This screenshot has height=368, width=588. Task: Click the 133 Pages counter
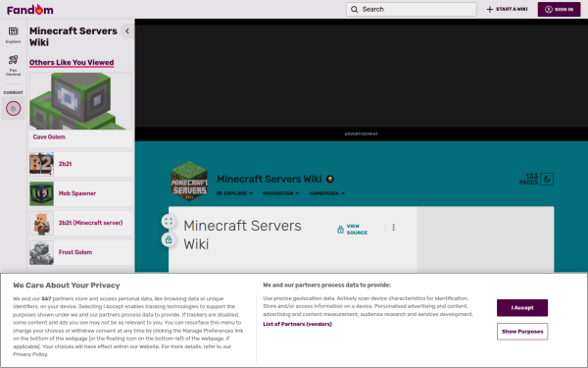pyautogui.click(x=529, y=180)
